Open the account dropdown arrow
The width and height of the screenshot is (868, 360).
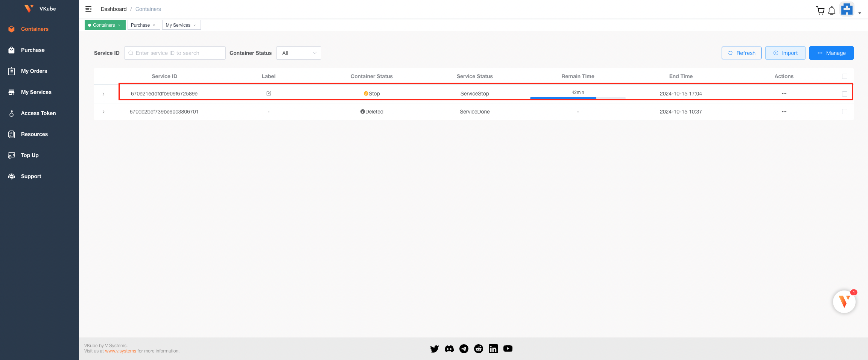pyautogui.click(x=860, y=13)
